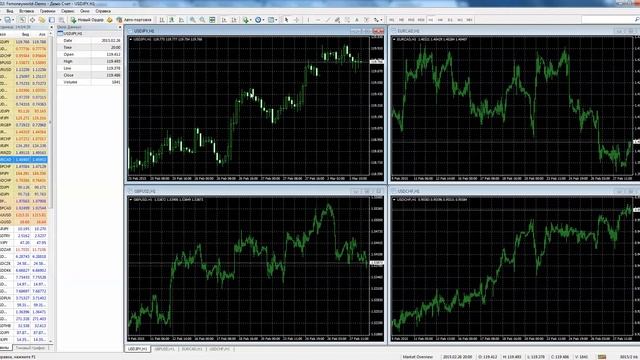Open the Navigator panel icon
This screenshot has width=640, height=360.
pos(42,20)
